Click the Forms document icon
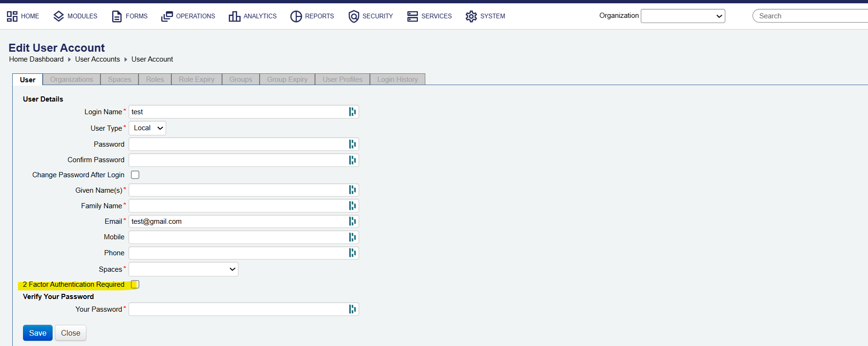 pyautogui.click(x=116, y=16)
